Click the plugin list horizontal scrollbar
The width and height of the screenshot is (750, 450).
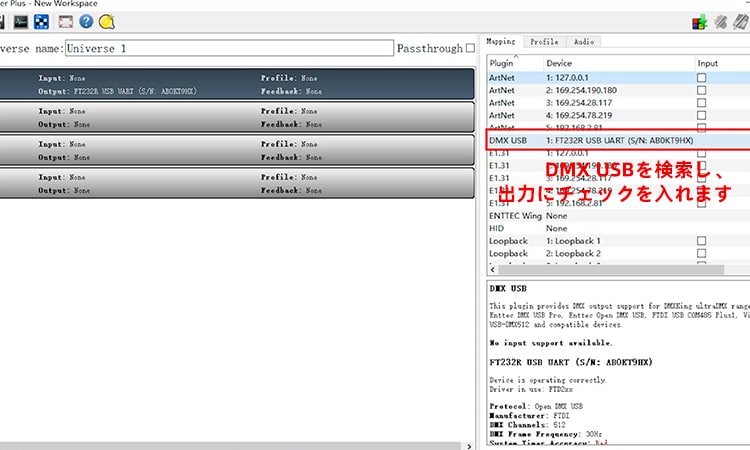(611, 270)
